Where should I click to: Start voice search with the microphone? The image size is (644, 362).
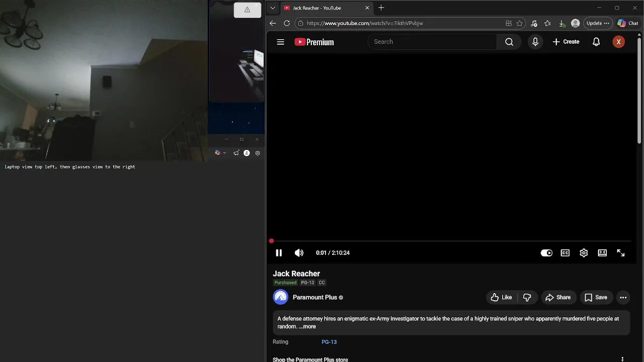[535, 42]
